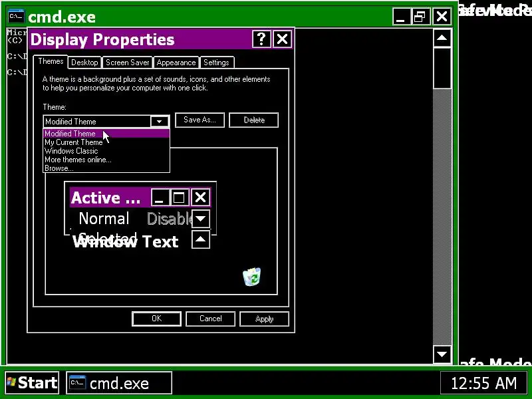Click preview window's close X button
This screenshot has width=532, height=399.
click(200, 198)
